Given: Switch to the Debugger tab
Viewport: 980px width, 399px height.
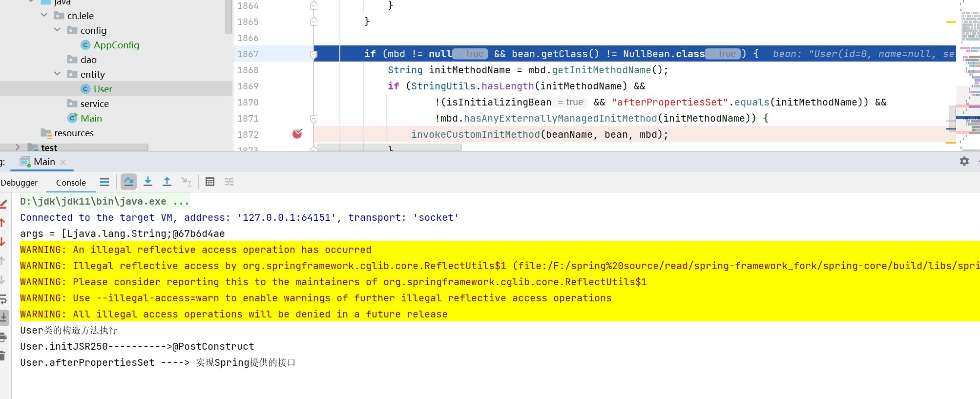Looking at the screenshot, I should pos(19,183).
